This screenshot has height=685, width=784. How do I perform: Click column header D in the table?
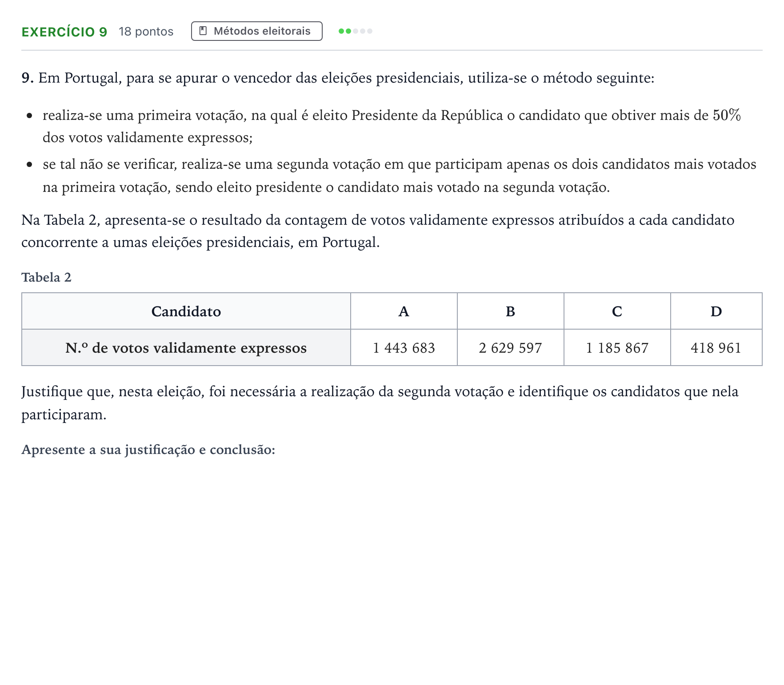(716, 311)
